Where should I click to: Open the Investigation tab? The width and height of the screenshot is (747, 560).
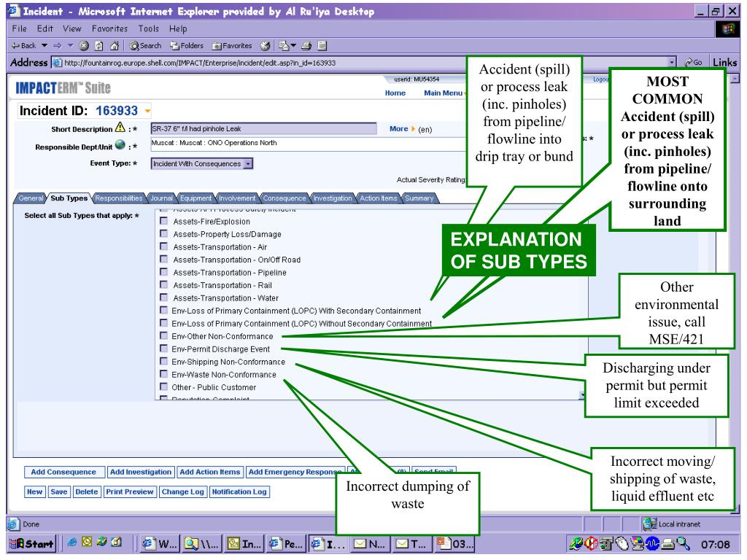coord(333,198)
